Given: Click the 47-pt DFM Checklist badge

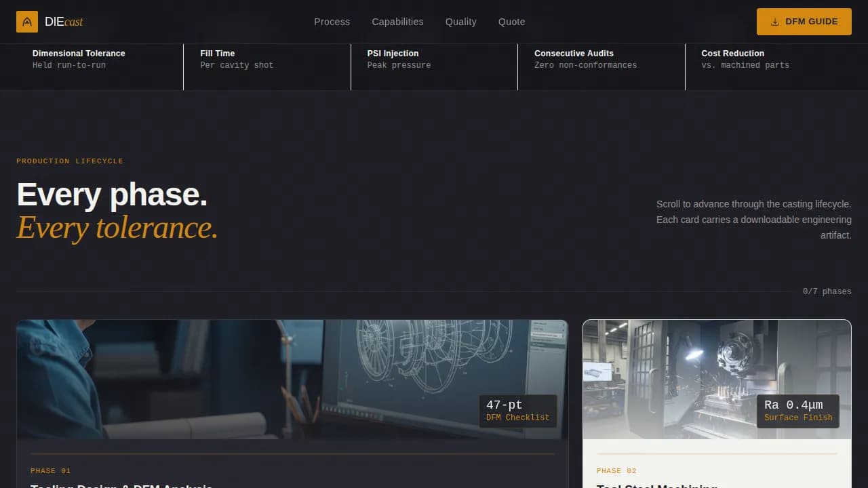Looking at the screenshot, I should point(517,411).
